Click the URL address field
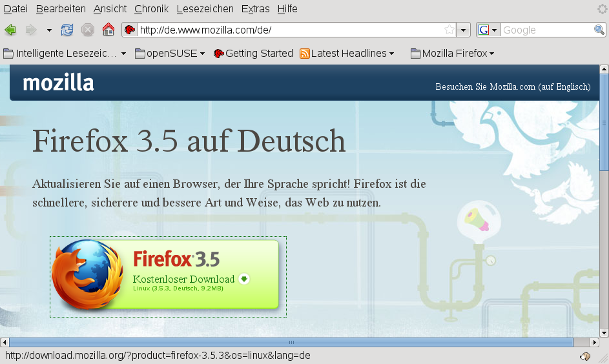609x364 pixels. 290,30
